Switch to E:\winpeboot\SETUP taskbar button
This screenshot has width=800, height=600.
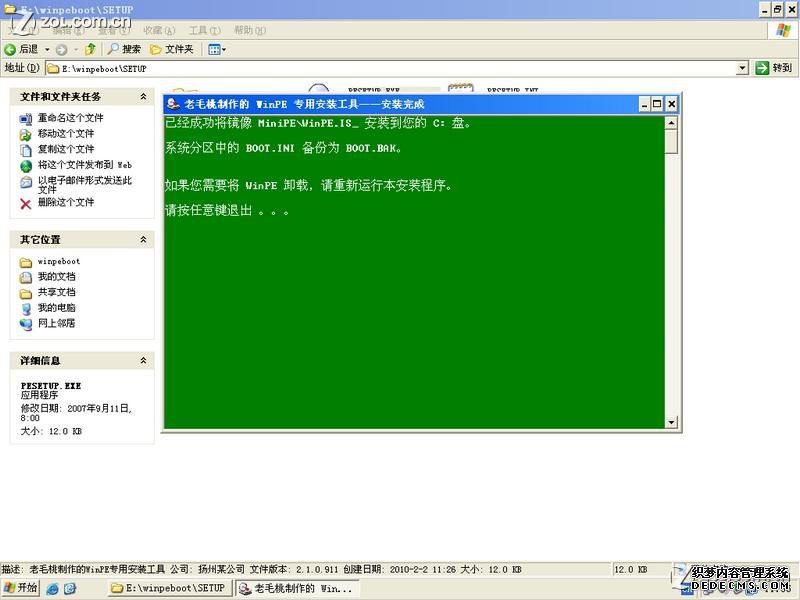(x=170, y=588)
